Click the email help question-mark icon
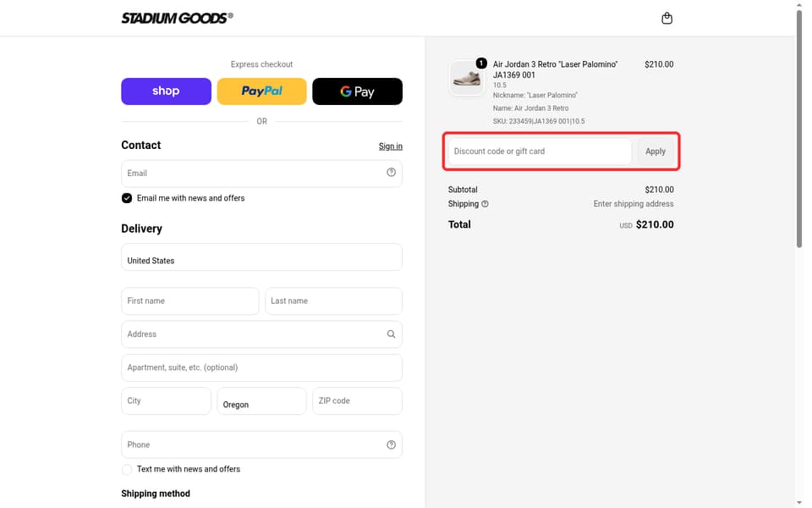The height and width of the screenshot is (508, 812). pyautogui.click(x=391, y=173)
